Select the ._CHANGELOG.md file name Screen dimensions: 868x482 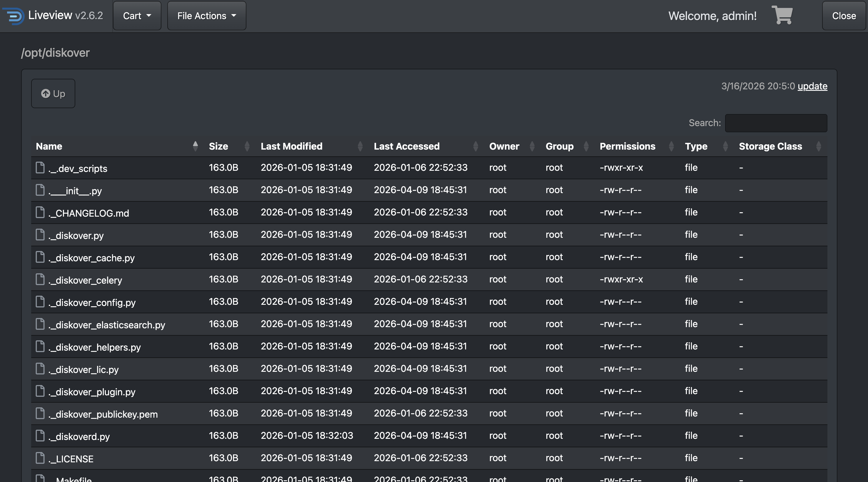(89, 213)
